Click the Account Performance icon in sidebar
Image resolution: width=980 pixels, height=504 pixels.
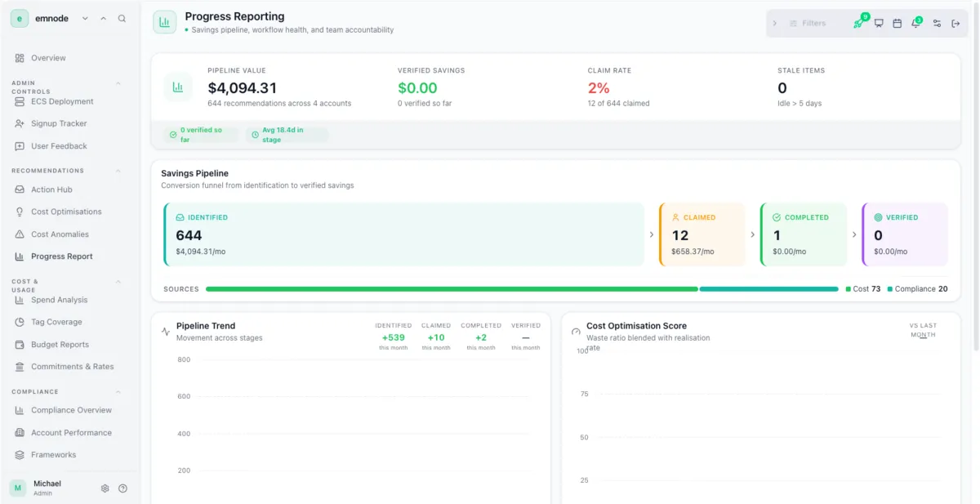[x=20, y=433]
